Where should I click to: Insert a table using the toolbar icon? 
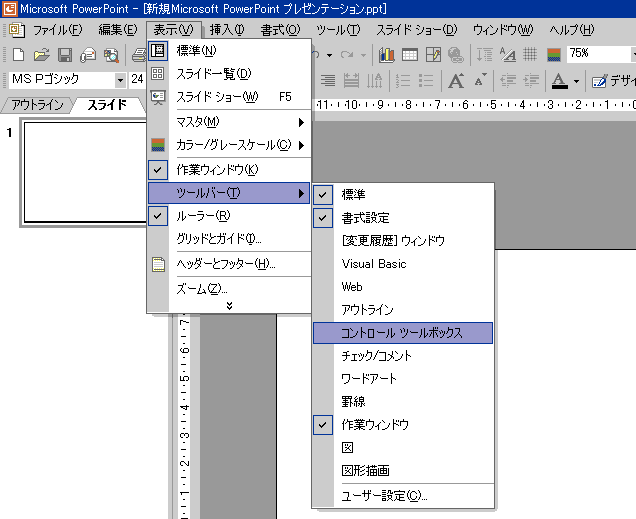click(410, 54)
